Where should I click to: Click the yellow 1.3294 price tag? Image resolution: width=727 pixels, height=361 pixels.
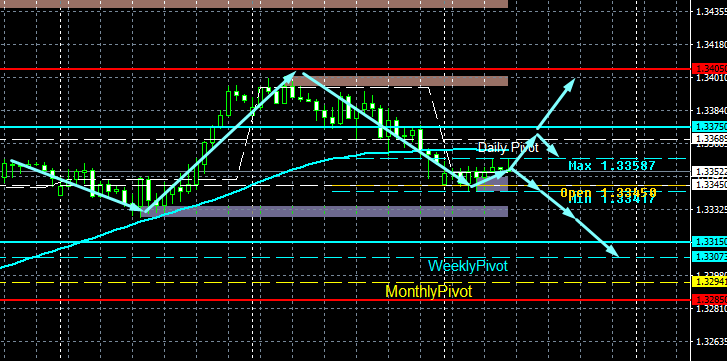click(709, 282)
